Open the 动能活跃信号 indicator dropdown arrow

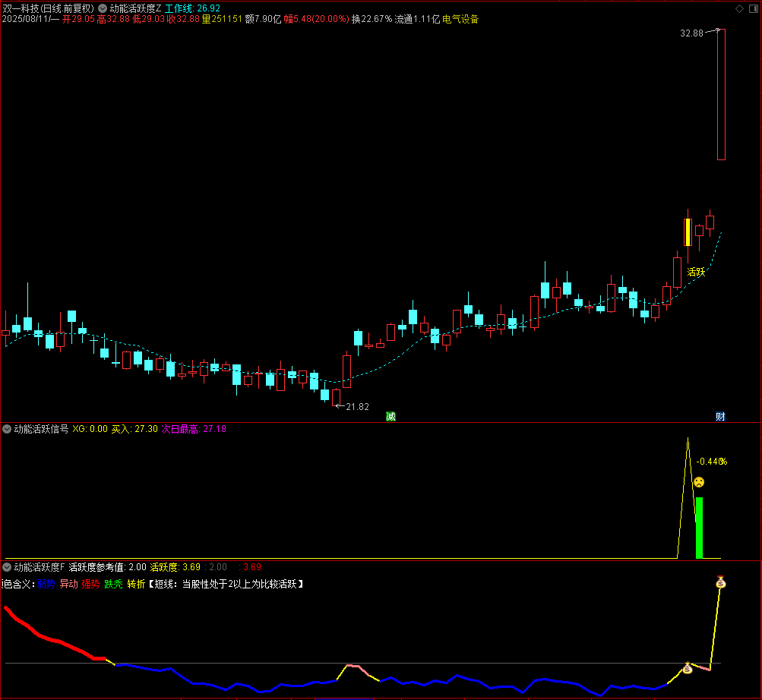pos(7,429)
